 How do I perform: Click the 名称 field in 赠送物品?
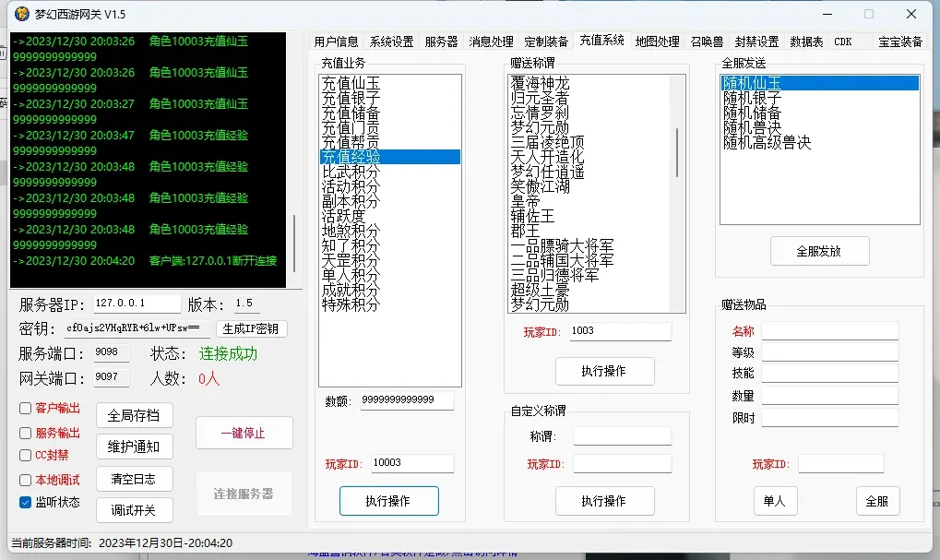point(830,331)
